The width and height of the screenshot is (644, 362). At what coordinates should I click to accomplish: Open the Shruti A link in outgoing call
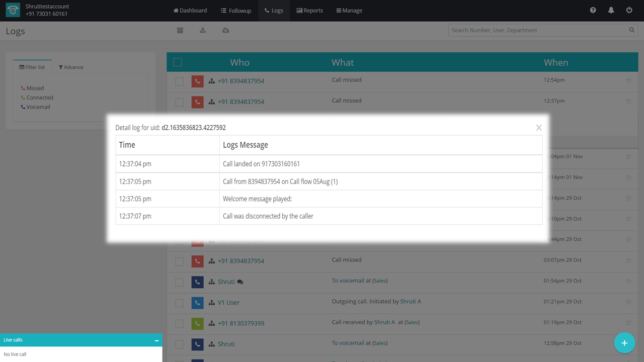pos(410,302)
